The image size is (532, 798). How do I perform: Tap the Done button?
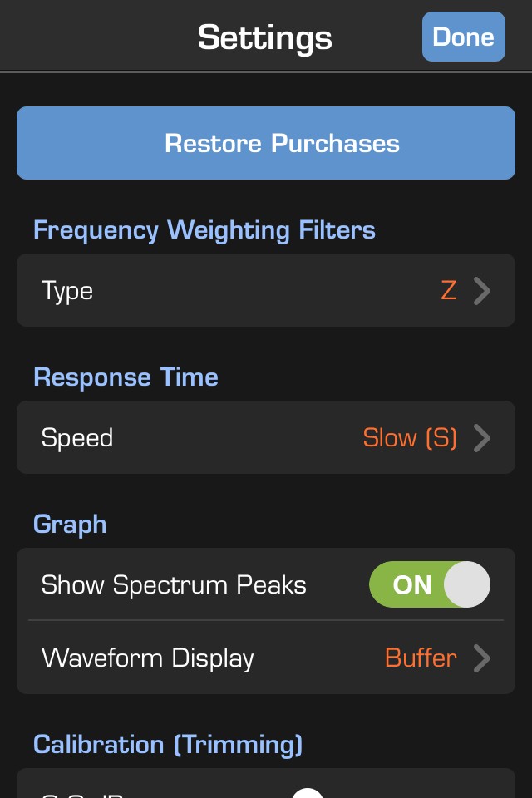coord(463,37)
